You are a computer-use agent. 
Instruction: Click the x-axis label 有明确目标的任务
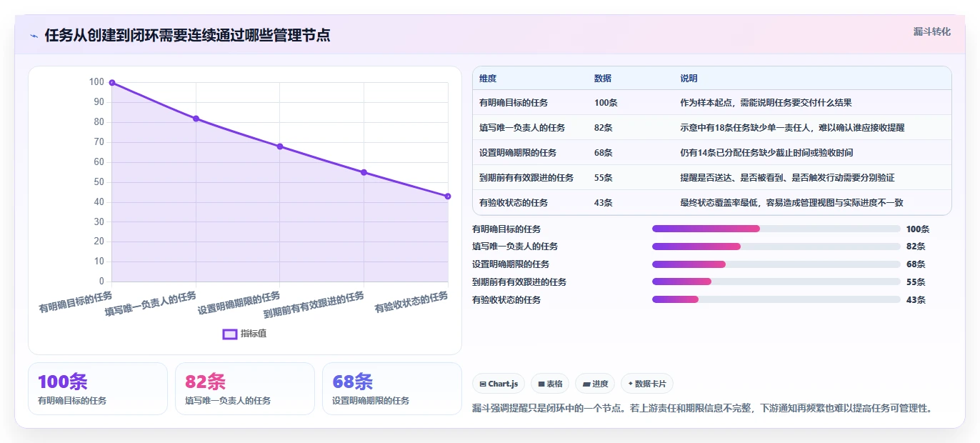(76, 302)
